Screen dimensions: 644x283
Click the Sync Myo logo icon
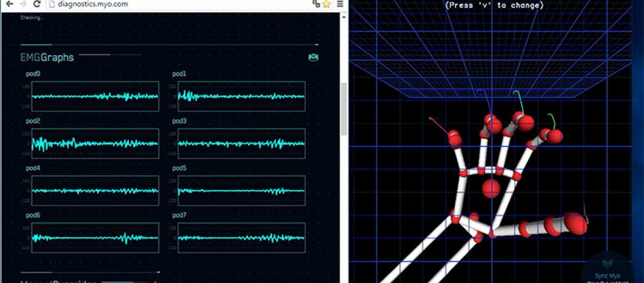point(608,263)
